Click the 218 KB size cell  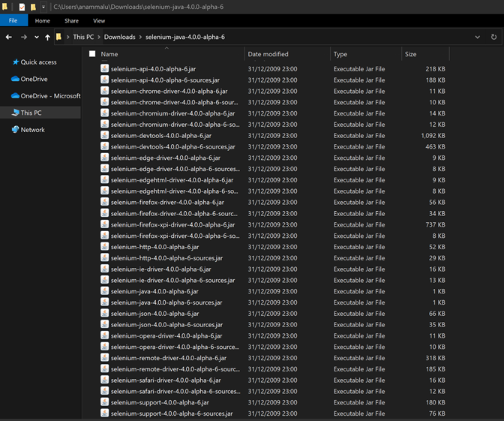(x=435, y=69)
